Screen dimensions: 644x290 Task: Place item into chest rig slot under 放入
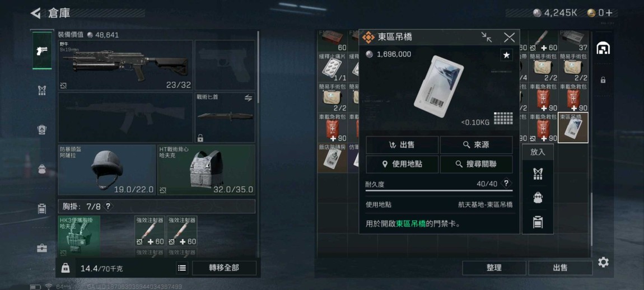click(x=538, y=174)
